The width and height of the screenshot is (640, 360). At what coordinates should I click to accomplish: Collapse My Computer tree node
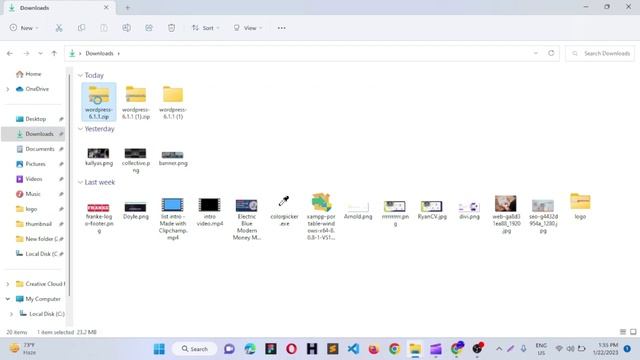(x=8, y=299)
